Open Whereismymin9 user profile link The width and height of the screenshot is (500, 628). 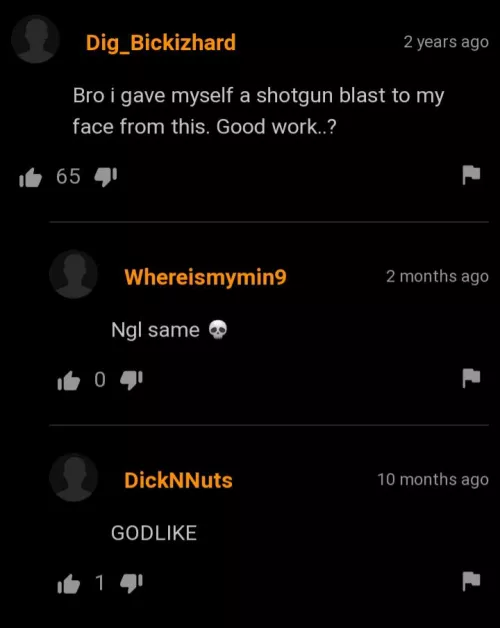click(x=205, y=277)
